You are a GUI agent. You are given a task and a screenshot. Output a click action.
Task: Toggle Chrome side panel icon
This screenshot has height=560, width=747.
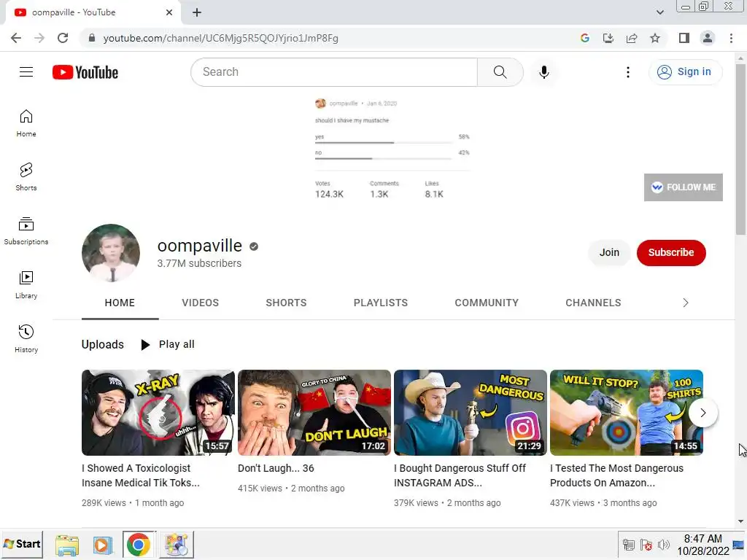[684, 38]
